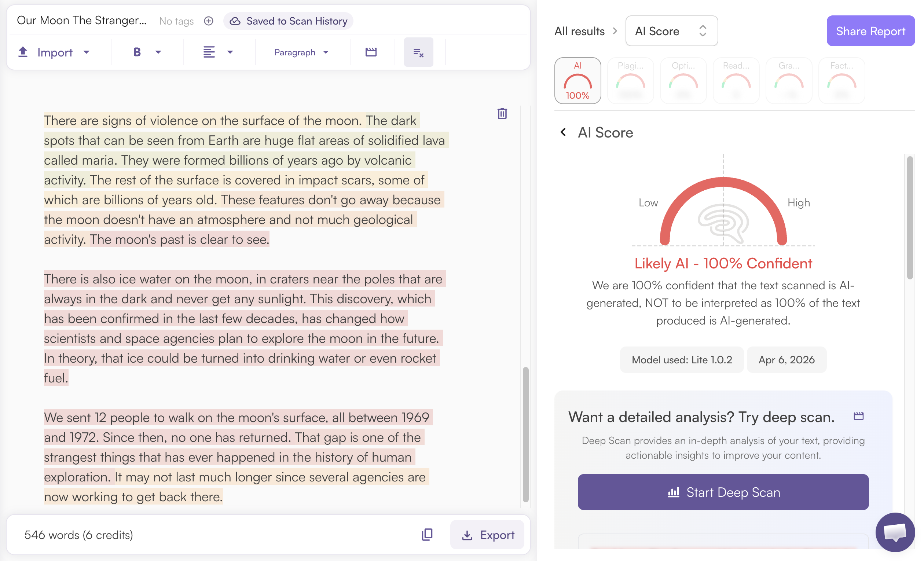The image size is (924, 561).
Task: Click the text alignment icon
Action: [x=209, y=52]
